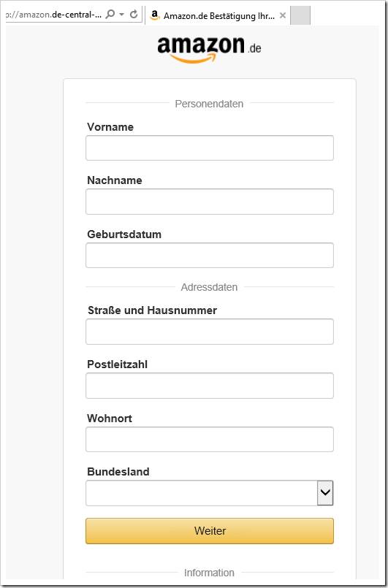The width and height of the screenshot is (388, 588).
Task: Close the Amazon.de Bestätigung tab
Action: (x=283, y=15)
